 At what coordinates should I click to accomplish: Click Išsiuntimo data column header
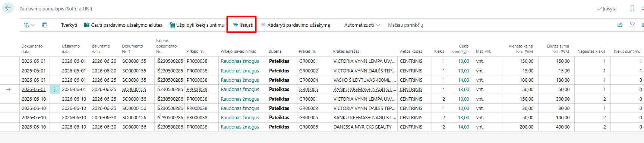click(101, 49)
